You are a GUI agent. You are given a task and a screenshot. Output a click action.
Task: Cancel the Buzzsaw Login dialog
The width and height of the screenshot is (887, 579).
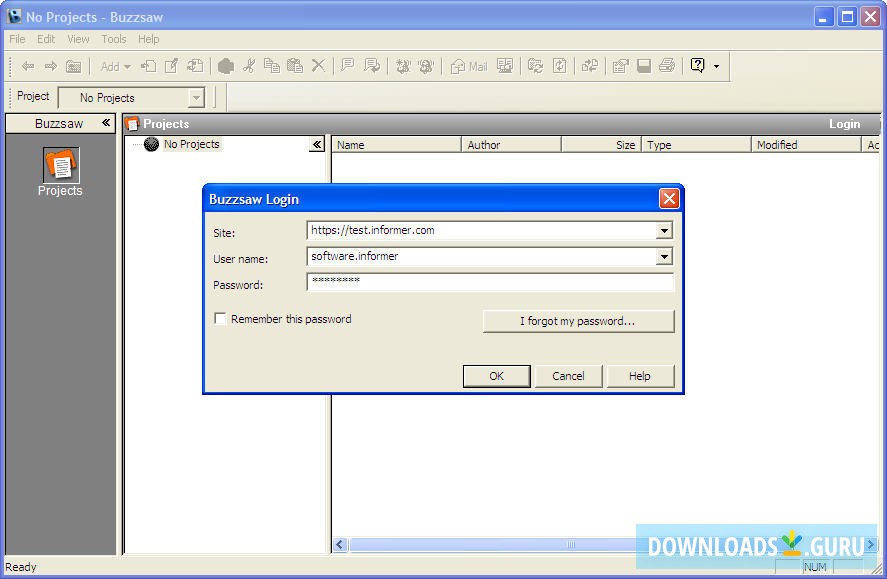pos(569,376)
